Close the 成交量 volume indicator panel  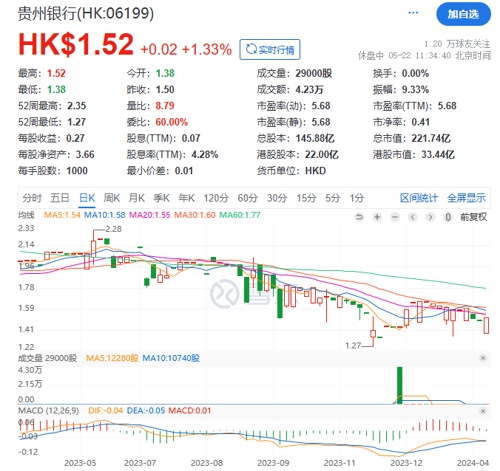tap(483, 358)
